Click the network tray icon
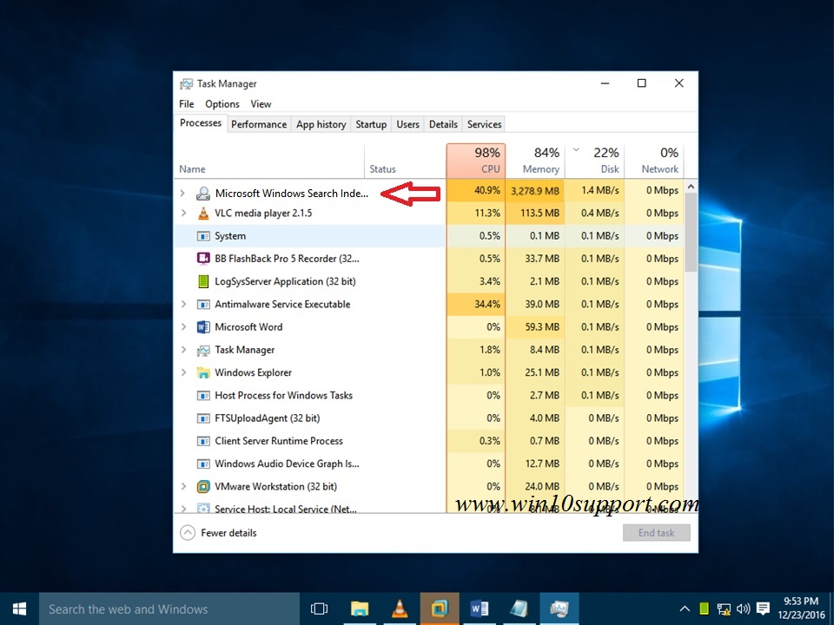The image size is (840, 625). (724, 609)
